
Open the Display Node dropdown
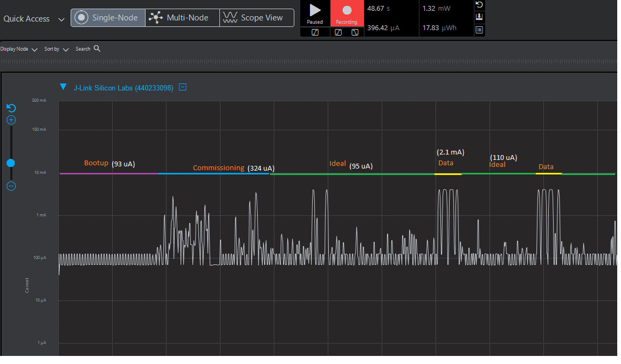[19, 48]
